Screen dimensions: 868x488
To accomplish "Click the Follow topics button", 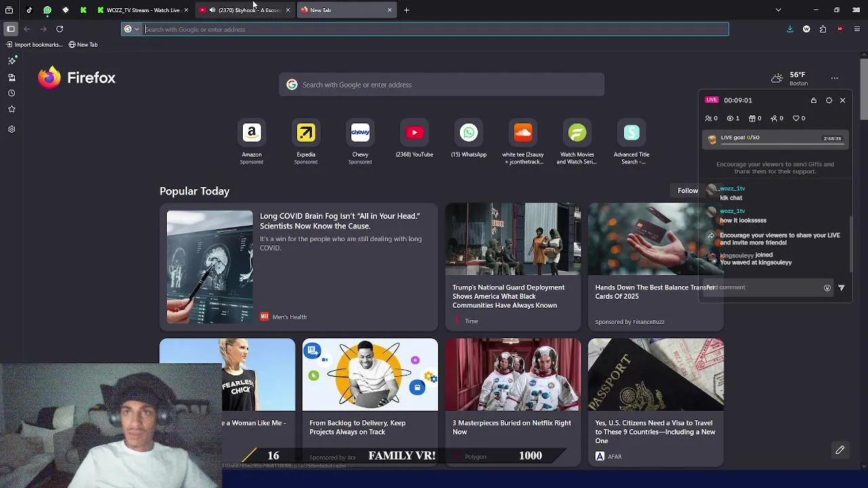I will pos(687,190).
